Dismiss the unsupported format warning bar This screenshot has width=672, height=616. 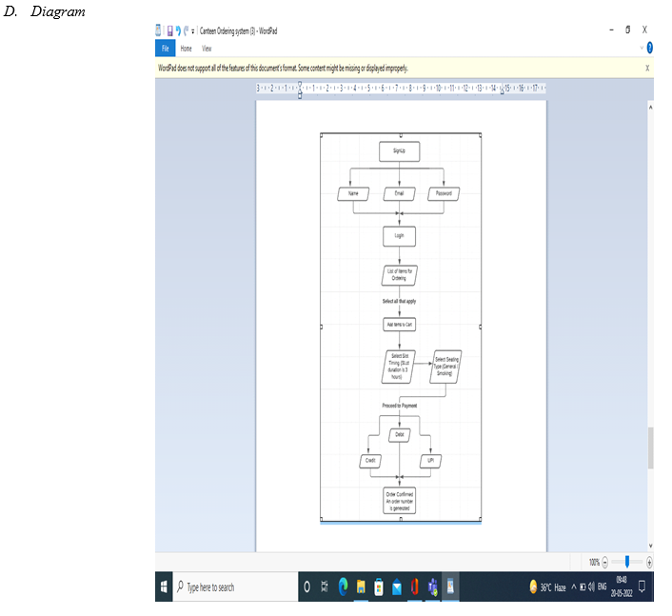click(647, 69)
